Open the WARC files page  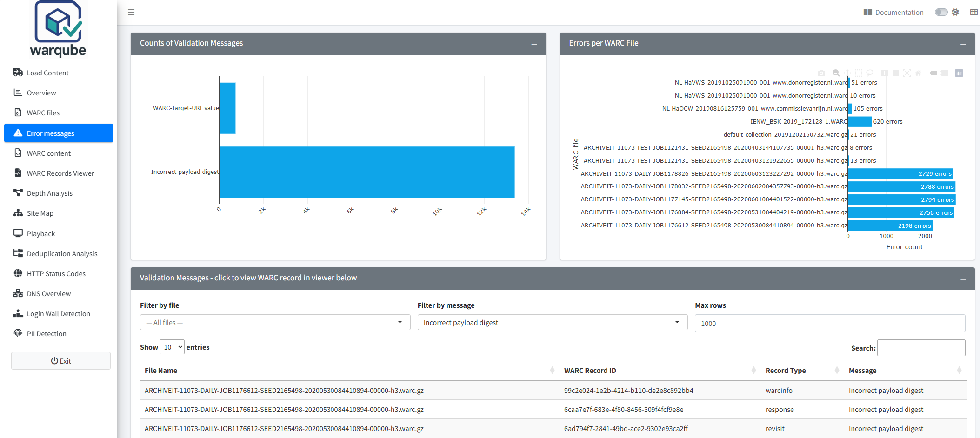coord(59,113)
